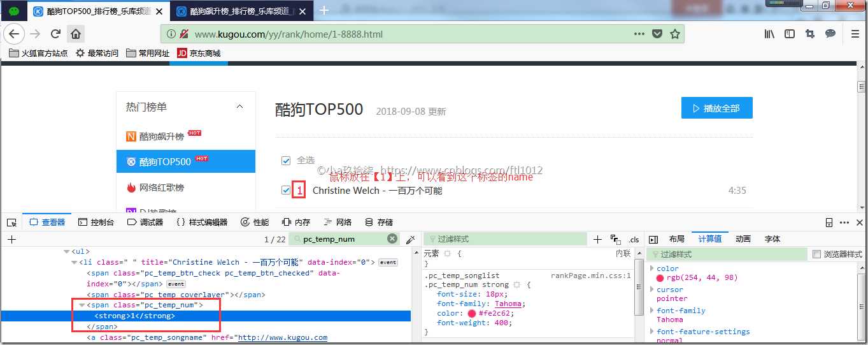Image resolution: width=868 pixels, height=345 pixels.
Task: Bookmark this page with the star
Action: (x=675, y=34)
